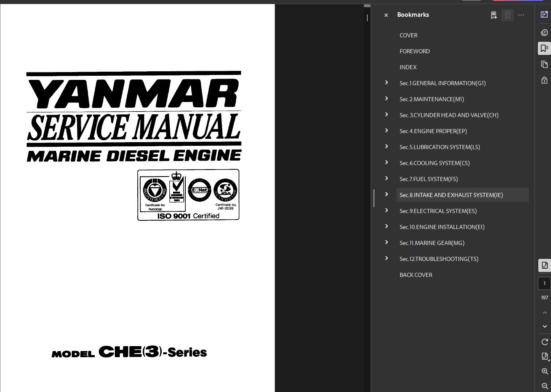Expand Sec.9.ELECTRICAL SYSTEM(ES) bookmark
Screen dimensions: 551x392
(387, 211)
